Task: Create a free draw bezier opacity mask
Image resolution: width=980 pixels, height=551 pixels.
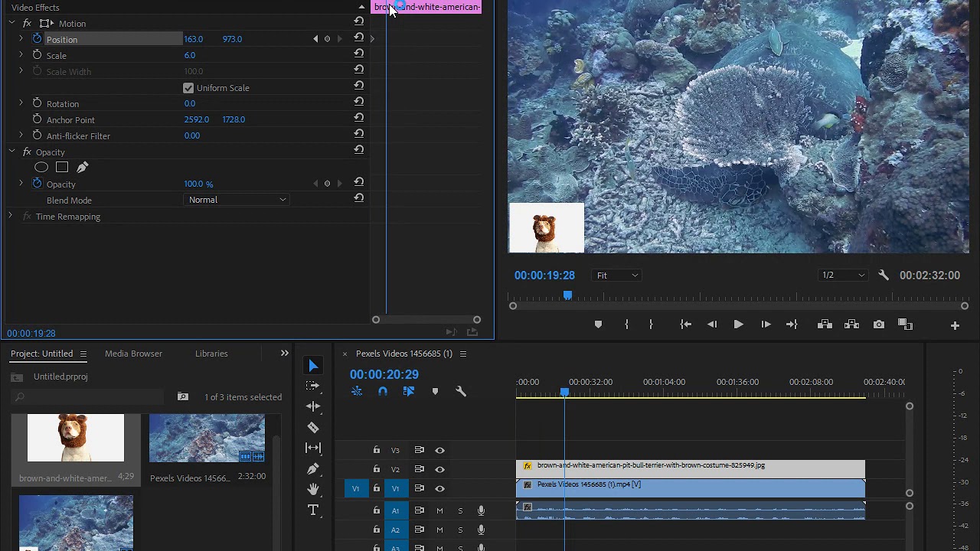Action: point(83,168)
